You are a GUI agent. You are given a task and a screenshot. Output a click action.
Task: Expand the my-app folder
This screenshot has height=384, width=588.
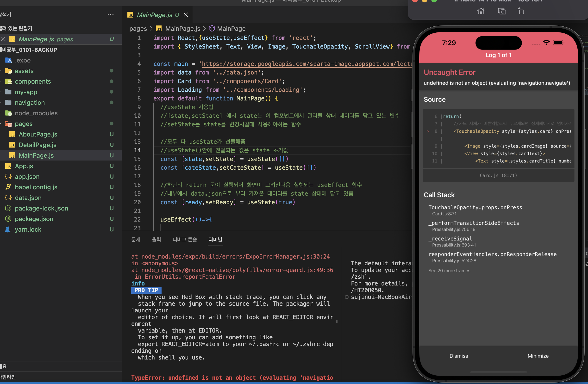(26, 92)
